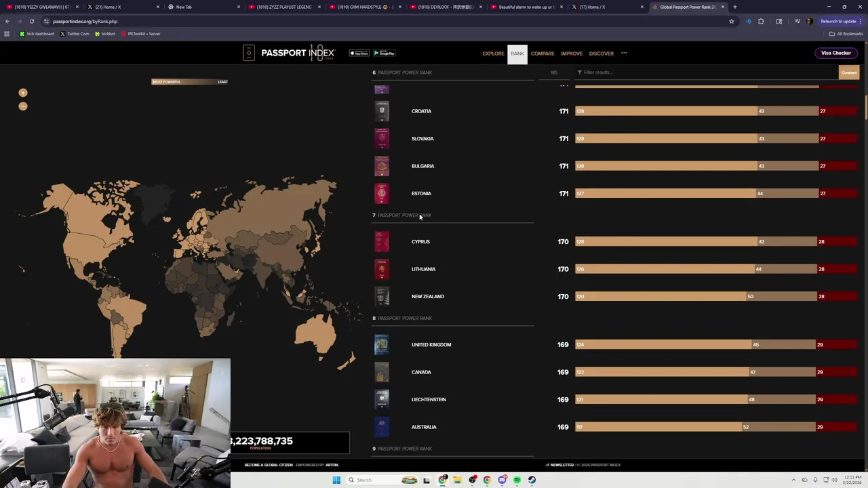
Task: Click Lithuania's mobility score 170
Action: 563,269
